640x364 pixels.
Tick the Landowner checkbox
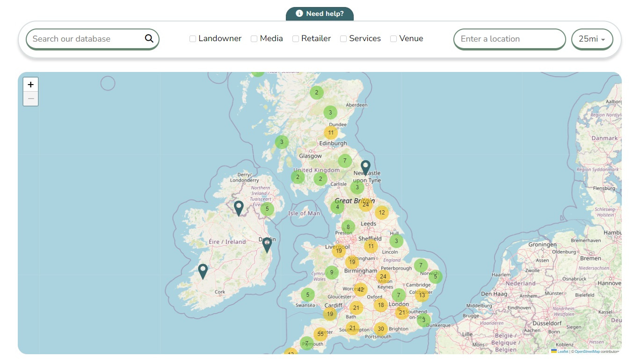coord(193,39)
